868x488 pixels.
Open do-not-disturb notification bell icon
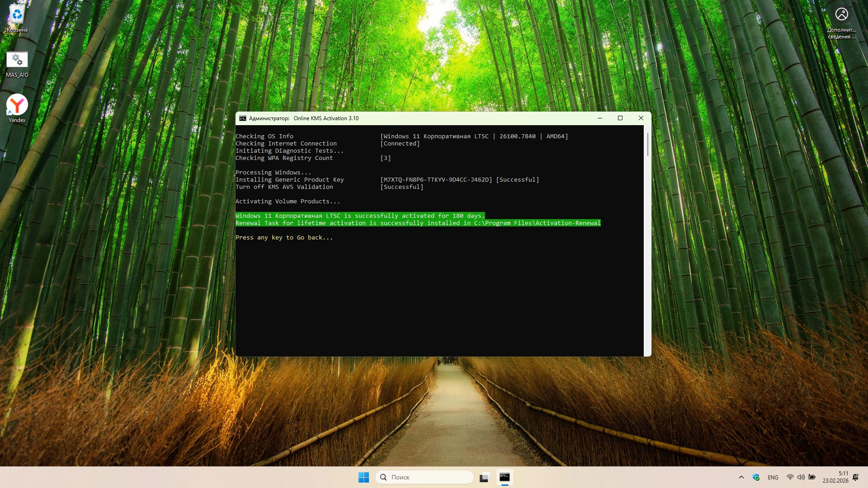coord(855,477)
